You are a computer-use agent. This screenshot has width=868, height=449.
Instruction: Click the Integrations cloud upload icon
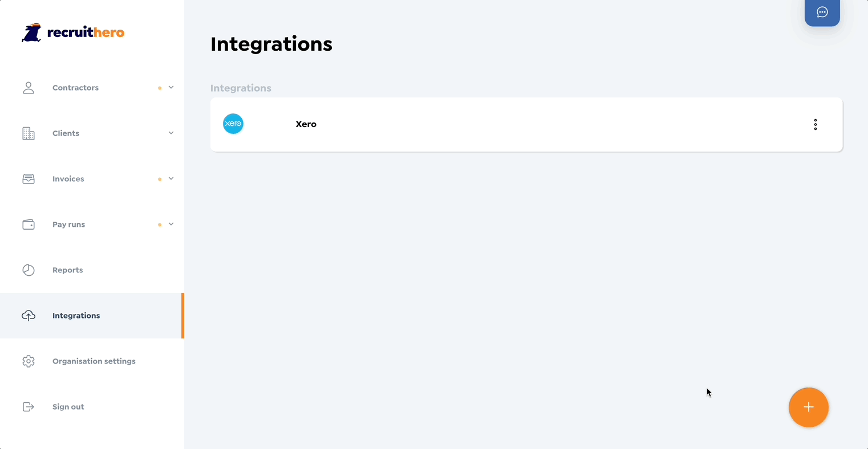pyautogui.click(x=29, y=316)
